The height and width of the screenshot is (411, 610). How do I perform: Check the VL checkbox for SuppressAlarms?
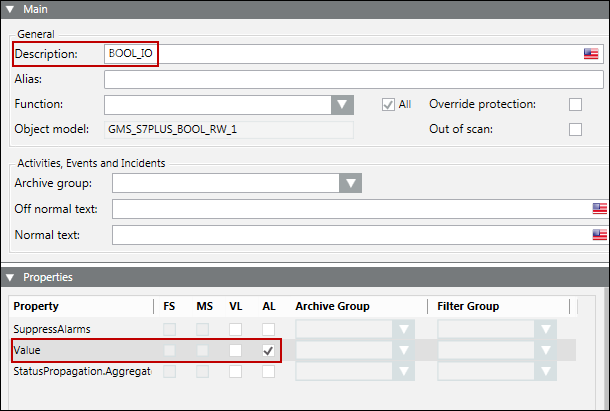coord(235,329)
